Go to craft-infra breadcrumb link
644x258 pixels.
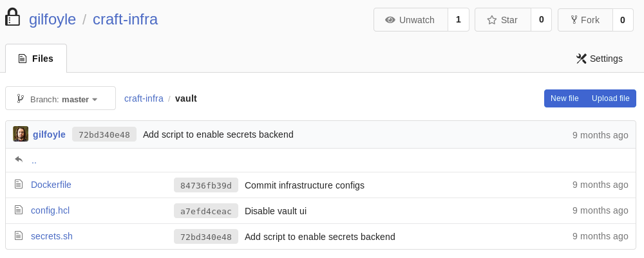tap(144, 98)
